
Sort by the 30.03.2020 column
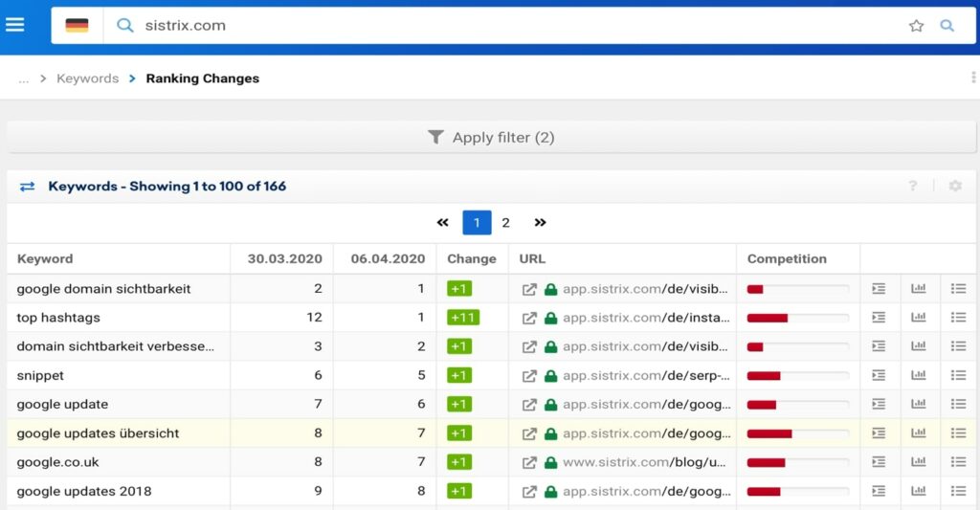click(285, 258)
